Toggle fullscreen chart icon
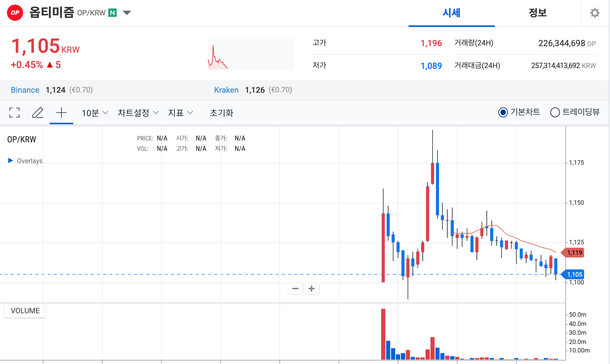This screenshot has height=364, width=610. tap(14, 112)
